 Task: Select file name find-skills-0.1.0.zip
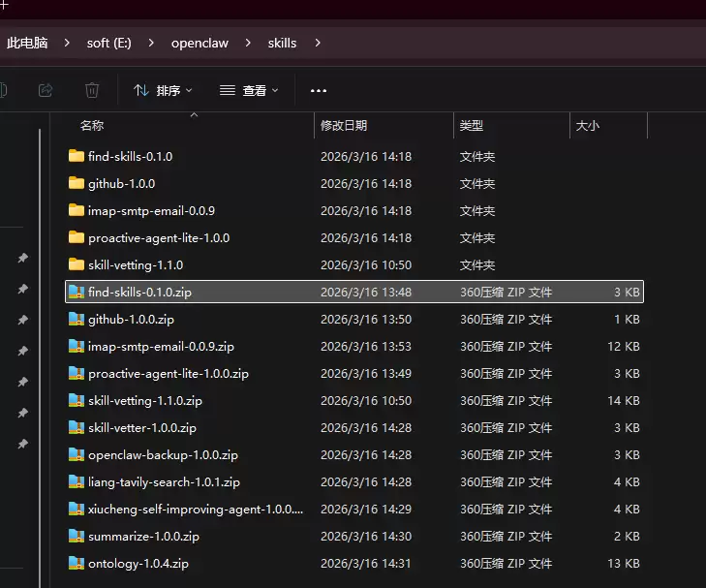pyautogui.click(x=139, y=293)
